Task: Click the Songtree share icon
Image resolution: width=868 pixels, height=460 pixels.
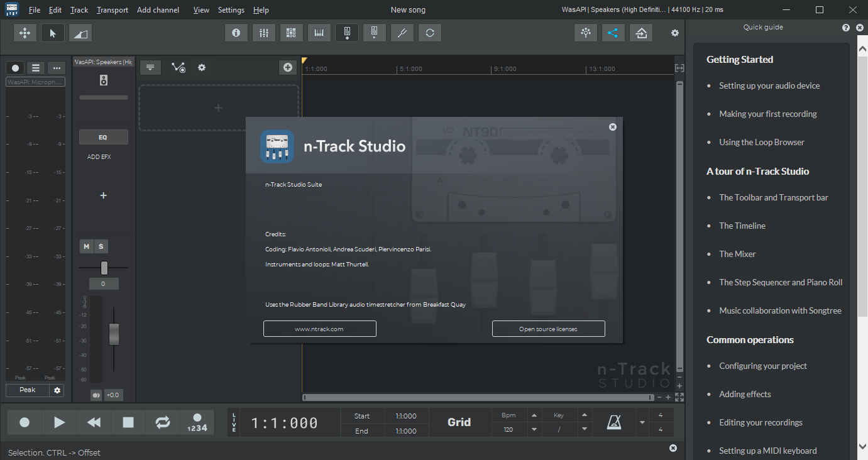Action: click(x=613, y=33)
